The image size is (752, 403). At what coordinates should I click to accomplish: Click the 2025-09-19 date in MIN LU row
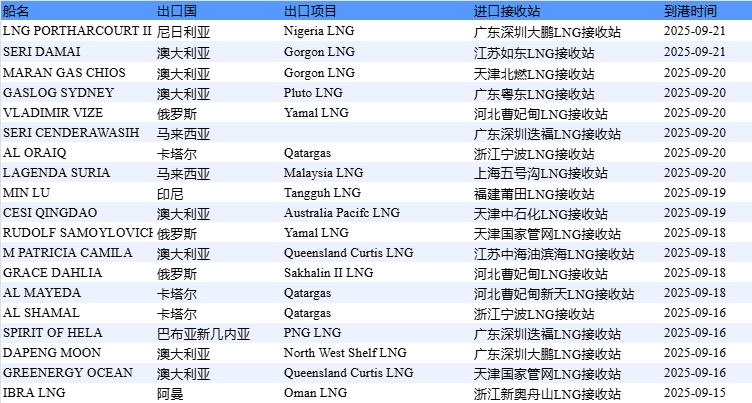[x=695, y=193]
